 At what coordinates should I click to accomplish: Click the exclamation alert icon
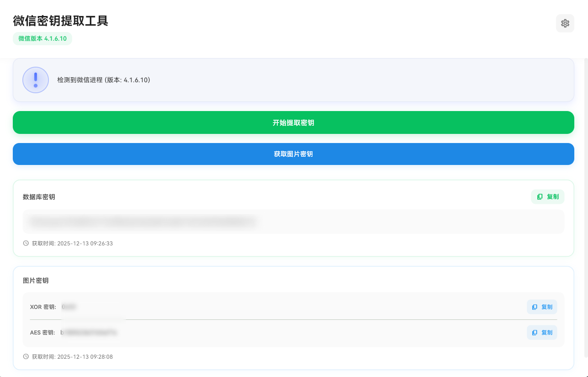coord(36,80)
